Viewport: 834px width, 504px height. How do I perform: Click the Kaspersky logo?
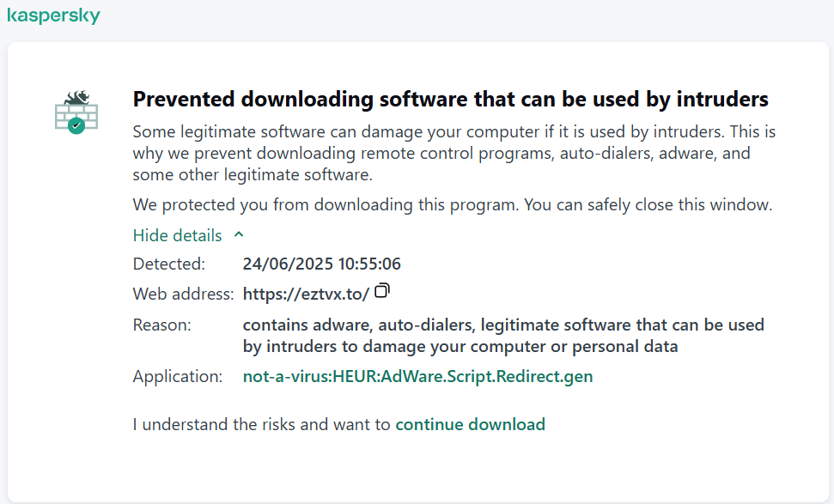coord(54,15)
